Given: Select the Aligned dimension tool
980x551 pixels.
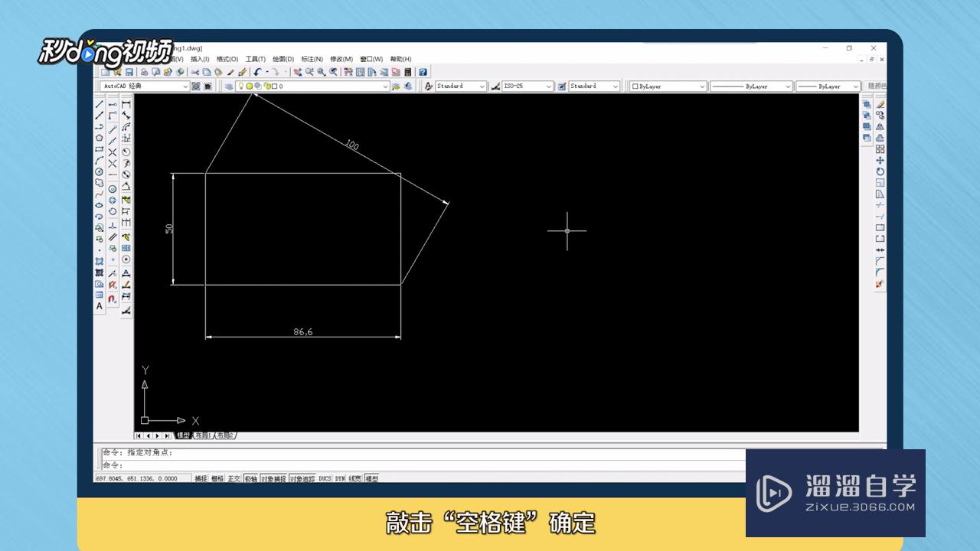Looking at the screenshot, I should (126, 116).
